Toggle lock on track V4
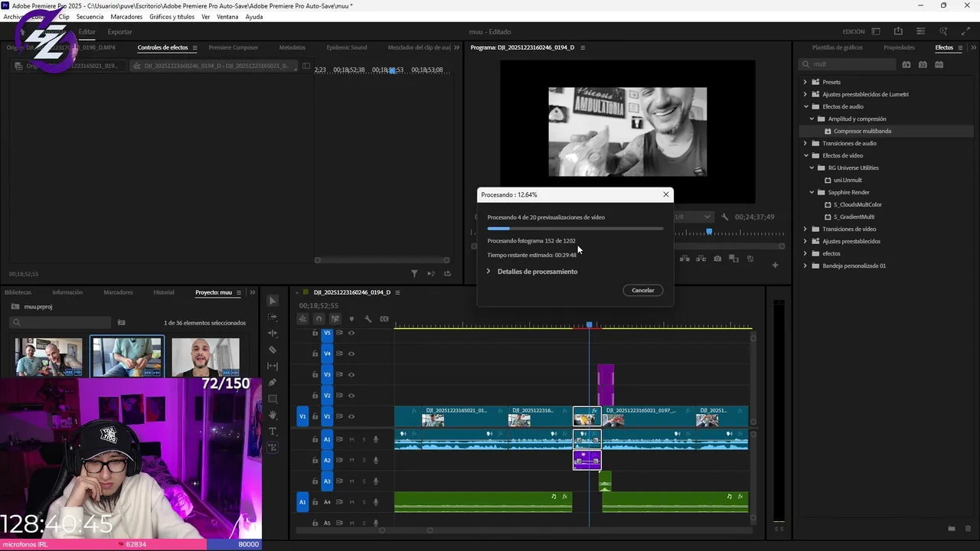Image resolution: width=980 pixels, height=551 pixels. [x=315, y=354]
